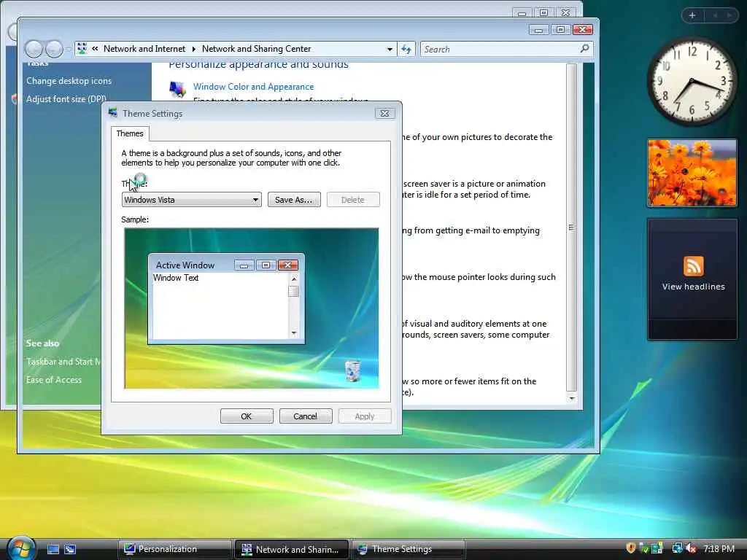
Task: Select the Themes tab
Action: tap(130, 134)
